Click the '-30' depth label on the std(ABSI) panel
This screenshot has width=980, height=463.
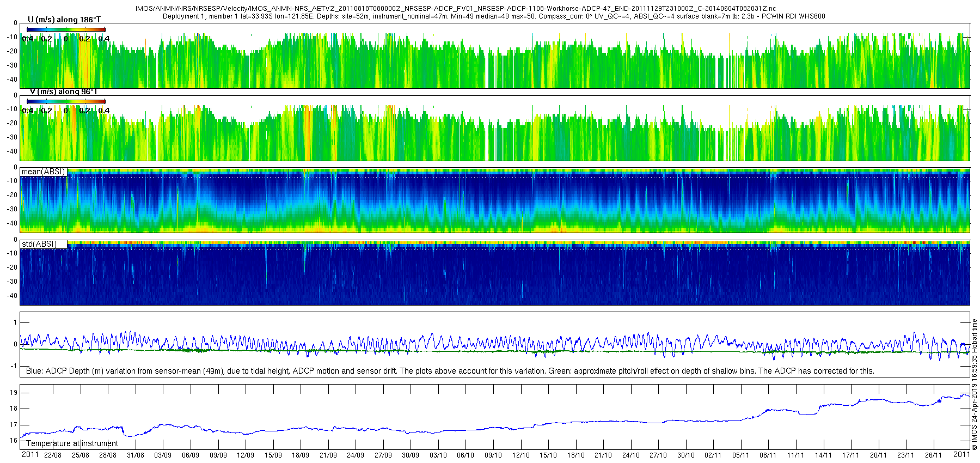[x=12, y=282]
